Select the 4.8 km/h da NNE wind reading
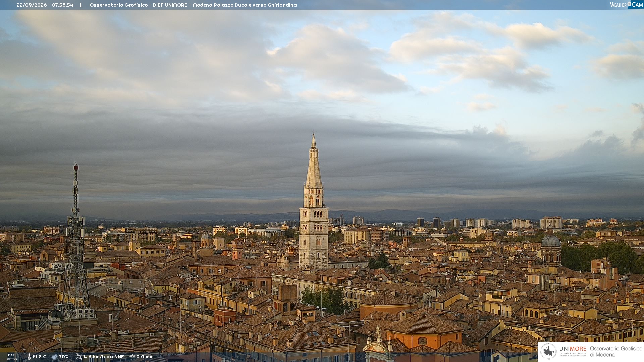This screenshot has width=644, height=362. [x=104, y=357]
